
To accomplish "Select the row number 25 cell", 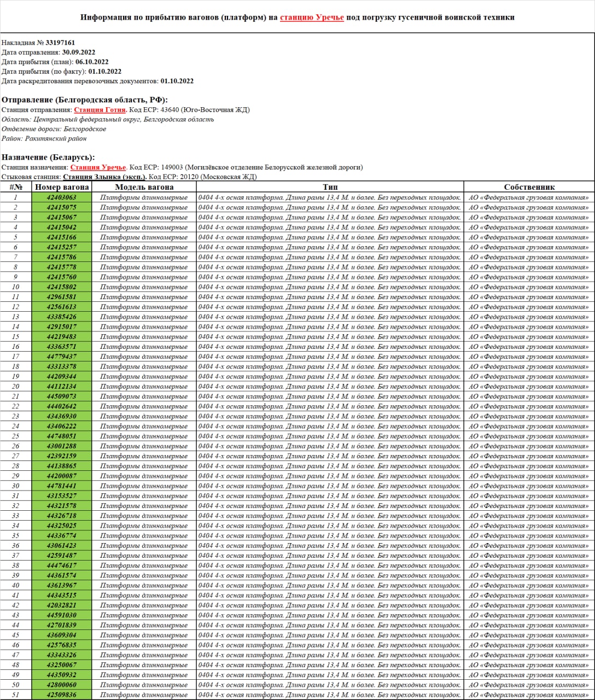I will pyautogui.click(x=16, y=436).
